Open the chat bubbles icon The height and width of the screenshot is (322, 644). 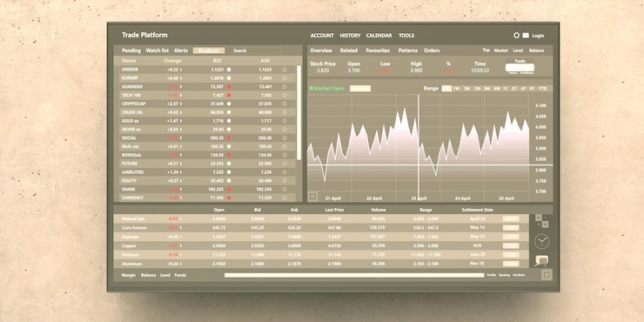click(541, 261)
